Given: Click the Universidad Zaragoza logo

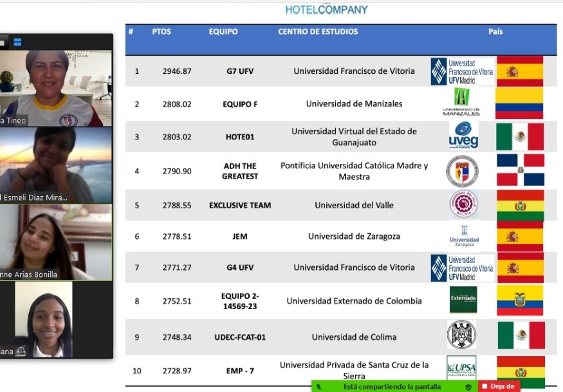Looking at the screenshot, I should (465, 236).
